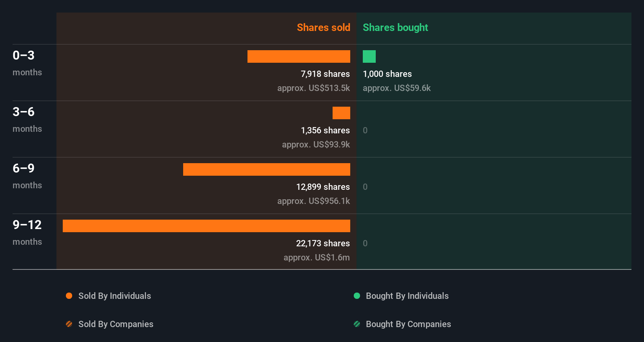Click the Shares sold column header

coord(324,27)
